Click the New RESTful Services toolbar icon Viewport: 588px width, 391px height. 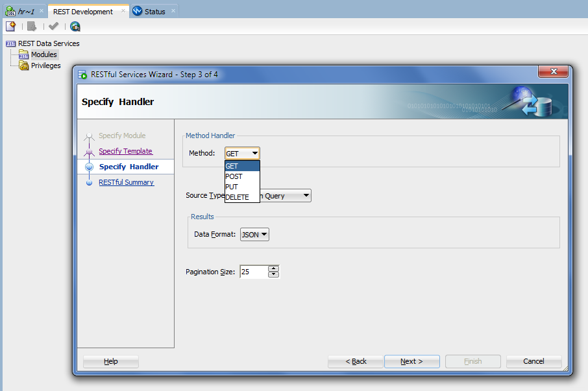coord(10,27)
